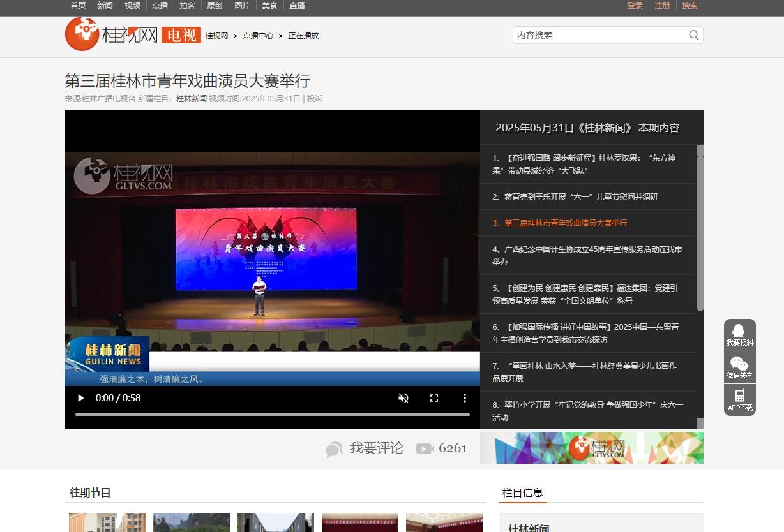
Task: Open the 直播 menu item
Action: 297,6
